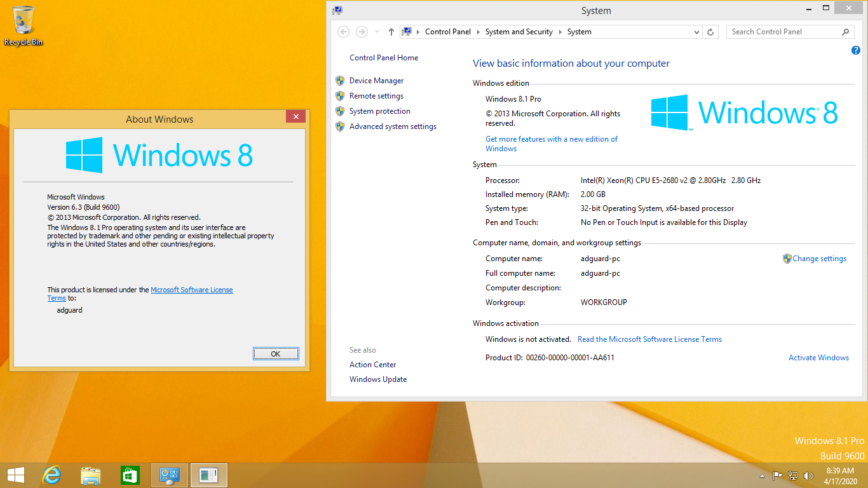Open Microsoft Software License Terms in About Windows
Viewport: 868px width, 488px height.
191,290
